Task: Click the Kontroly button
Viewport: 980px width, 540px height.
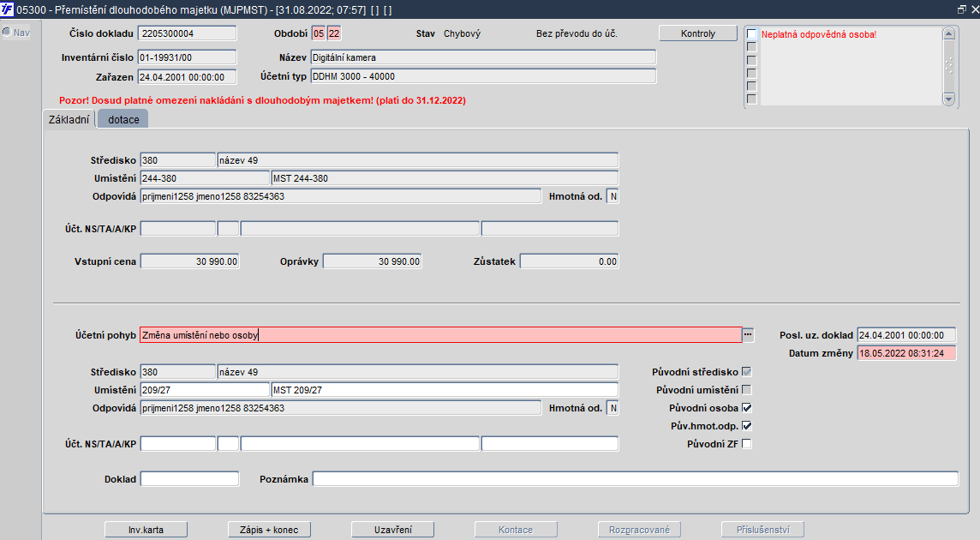Action: click(697, 33)
